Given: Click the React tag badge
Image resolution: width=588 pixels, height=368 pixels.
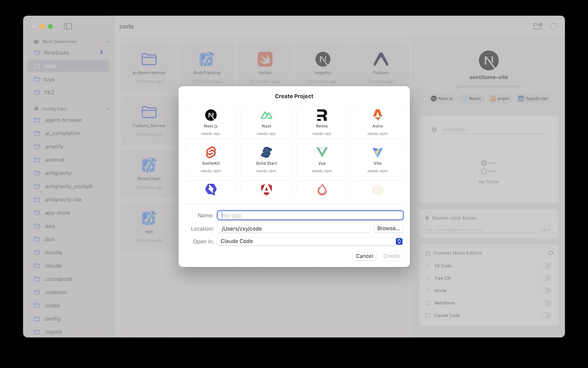Looking at the screenshot, I should [x=471, y=98].
